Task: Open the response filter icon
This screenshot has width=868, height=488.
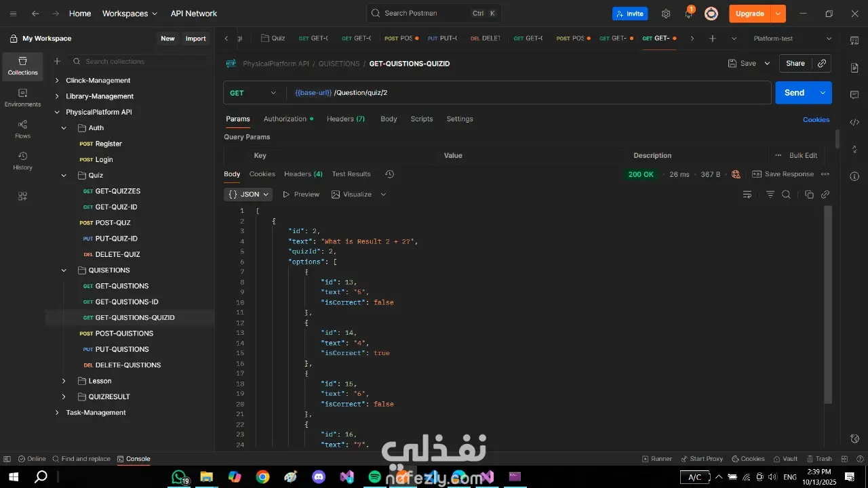Action: click(770, 195)
